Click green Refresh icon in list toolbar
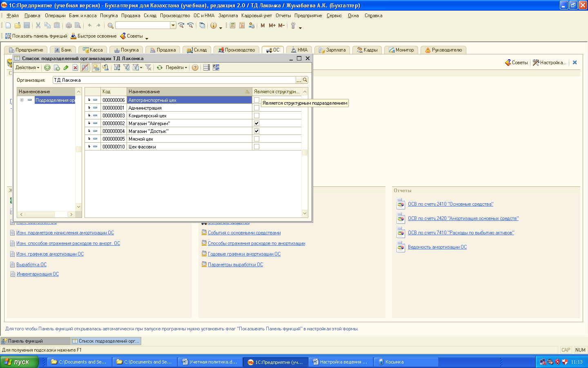Screen dimensions: 588x368 coord(160,67)
